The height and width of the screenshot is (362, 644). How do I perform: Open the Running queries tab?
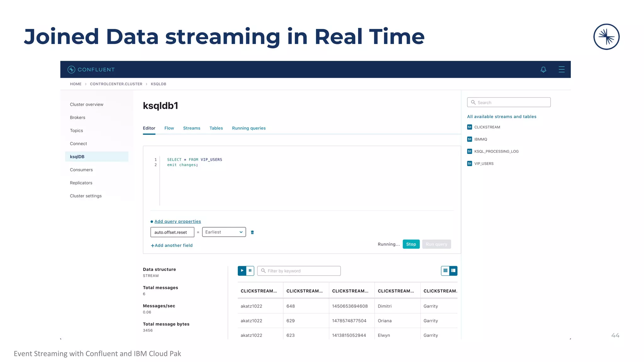(249, 128)
